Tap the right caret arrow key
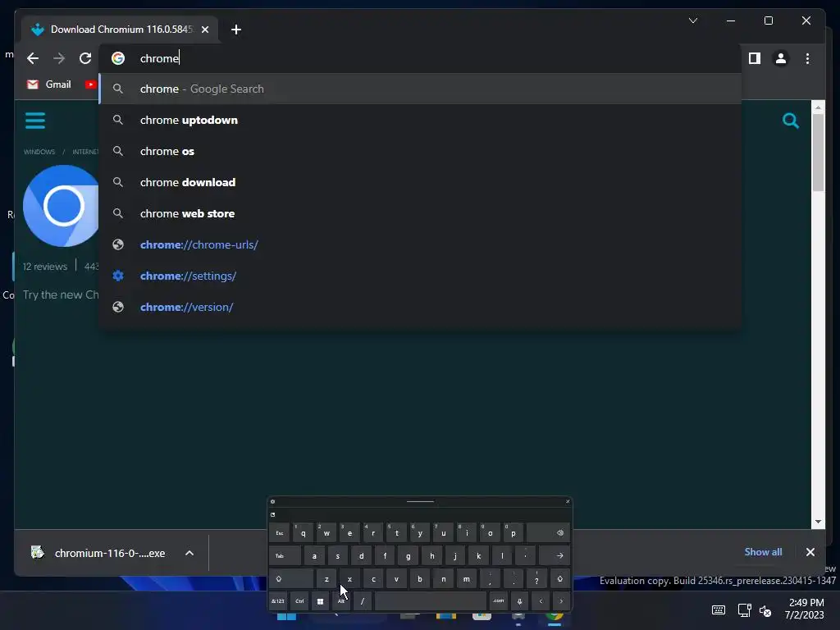 pyautogui.click(x=561, y=601)
